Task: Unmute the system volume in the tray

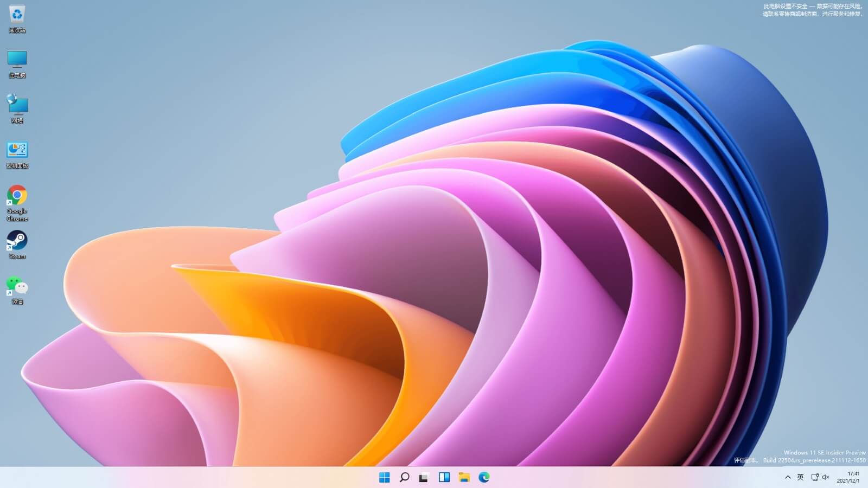Action: (x=827, y=478)
